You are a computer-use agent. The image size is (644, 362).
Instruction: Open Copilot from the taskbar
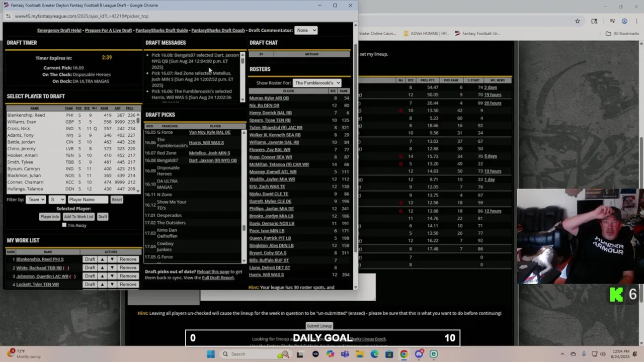click(x=330, y=354)
